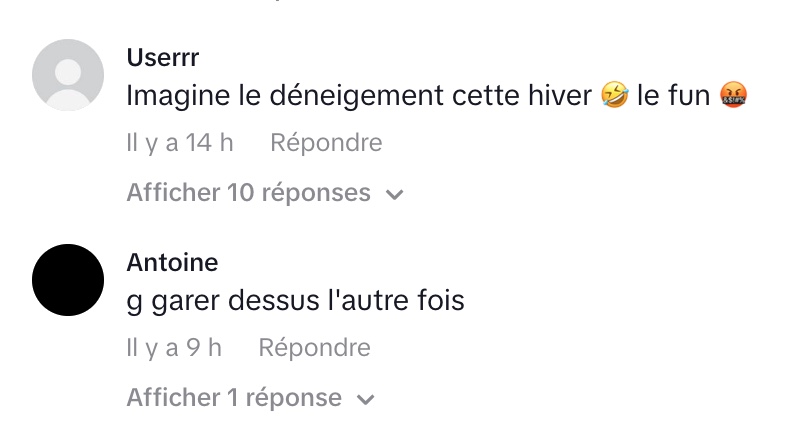788x426 pixels.
Task: Click the words 'cette hiver' in Userrr's comment
Action: click(522, 95)
